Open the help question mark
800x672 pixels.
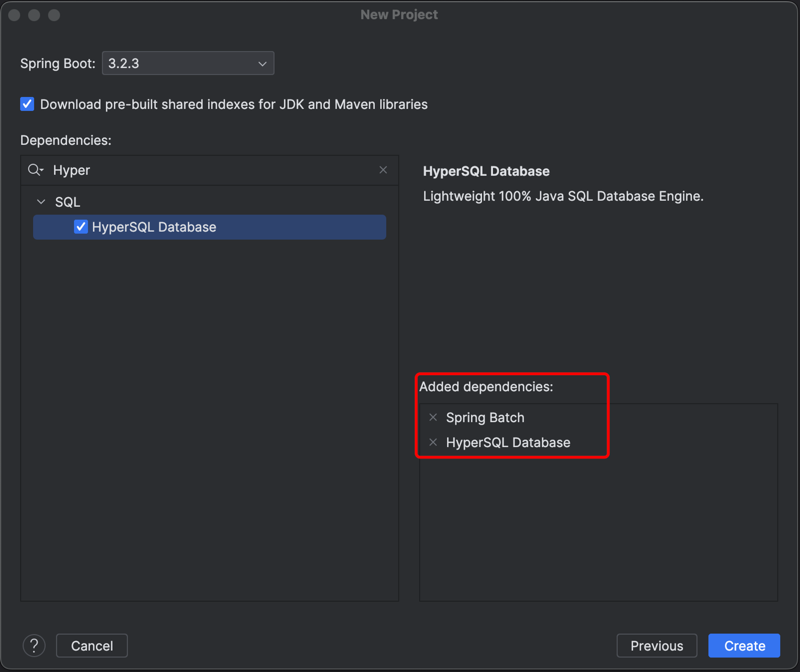point(34,645)
